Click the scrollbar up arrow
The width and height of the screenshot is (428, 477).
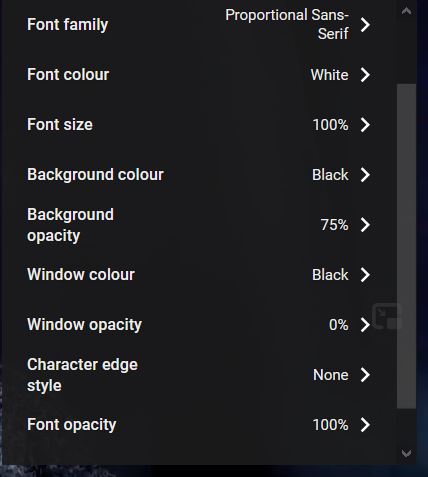tap(406, 11)
